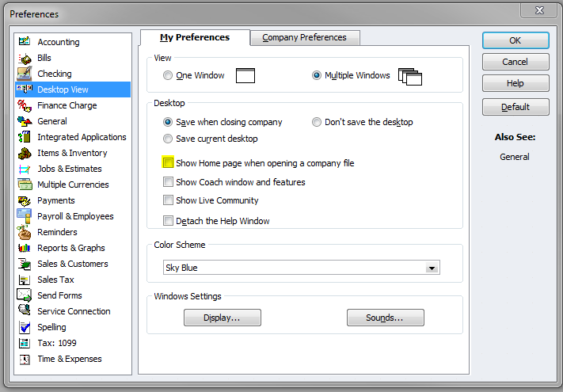Click the Bills category icon
The height and width of the screenshot is (392, 563).
[25, 58]
